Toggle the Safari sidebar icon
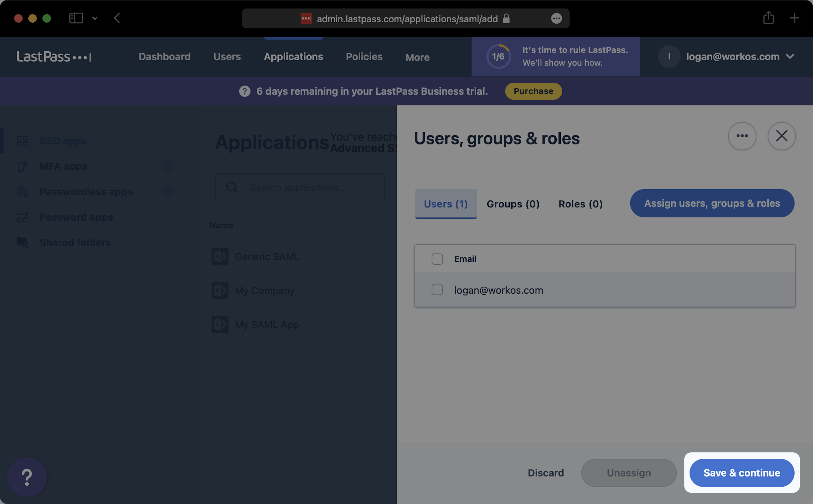The image size is (813, 504). coord(76,18)
